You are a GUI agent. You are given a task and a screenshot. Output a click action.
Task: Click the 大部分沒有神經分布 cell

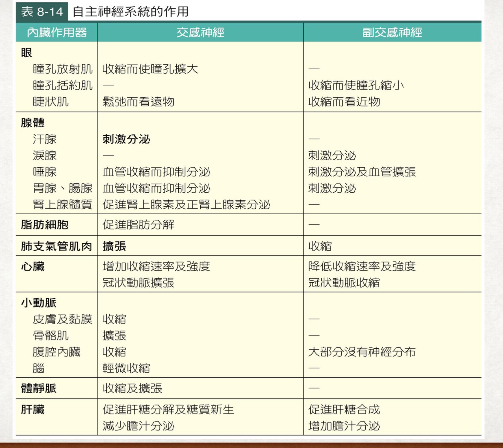[x=362, y=352]
